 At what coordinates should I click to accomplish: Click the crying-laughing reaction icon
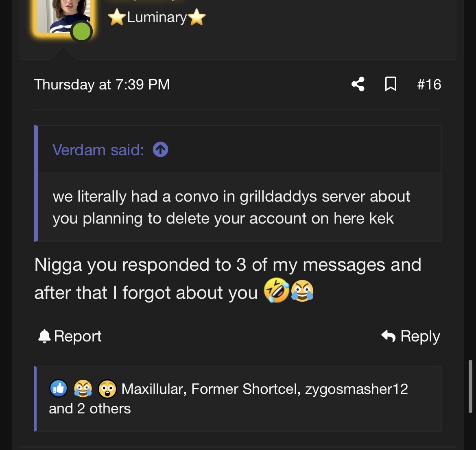[83, 389]
